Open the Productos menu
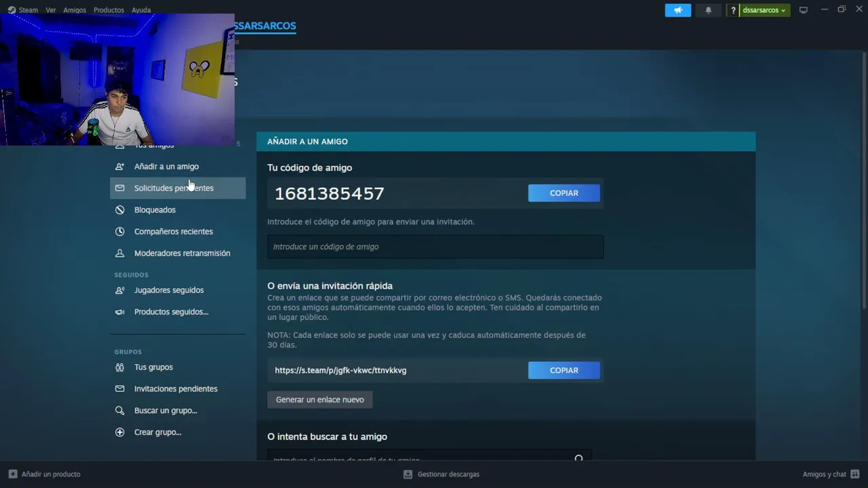 (x=108, y=10)
